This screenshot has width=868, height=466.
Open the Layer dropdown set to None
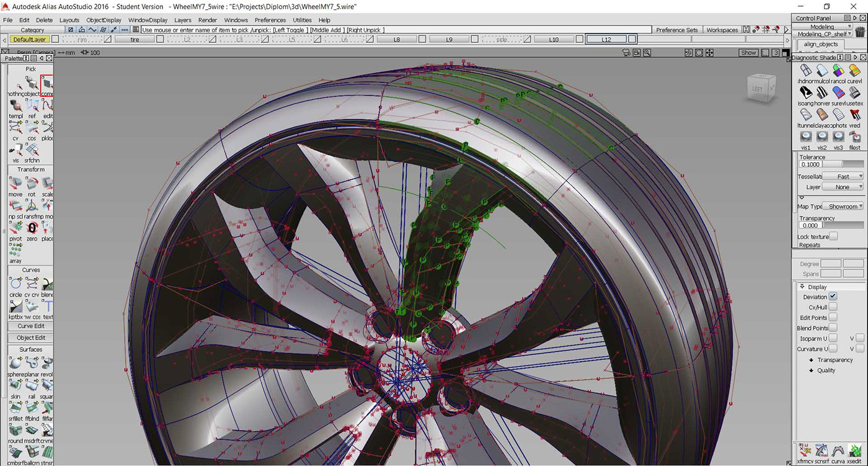tap(844, 187)
